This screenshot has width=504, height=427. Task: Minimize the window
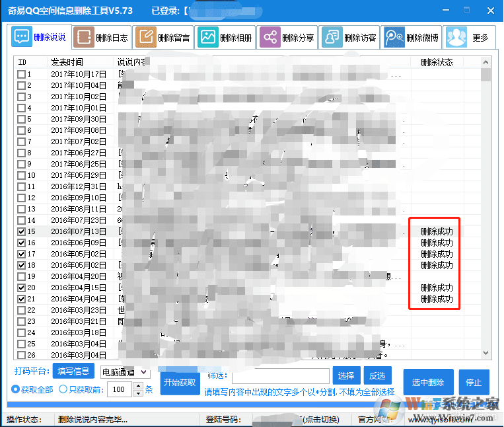point(446,11)
